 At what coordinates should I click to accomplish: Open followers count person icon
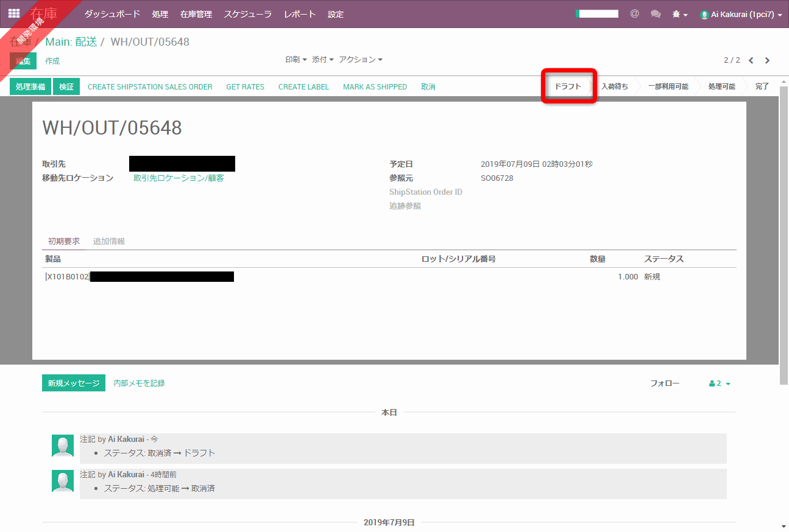click(x=719, y=383)
